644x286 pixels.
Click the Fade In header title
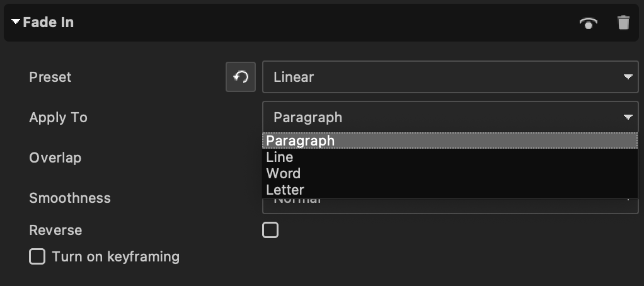tap(48, 22)
